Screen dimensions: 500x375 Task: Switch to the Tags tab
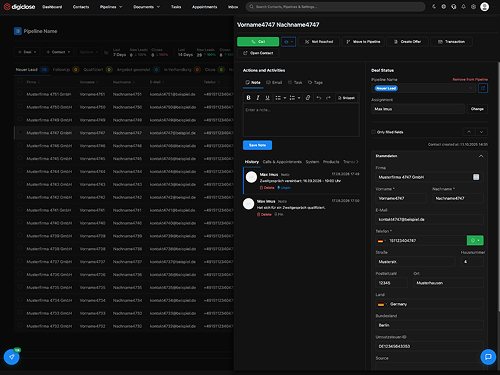315,82
